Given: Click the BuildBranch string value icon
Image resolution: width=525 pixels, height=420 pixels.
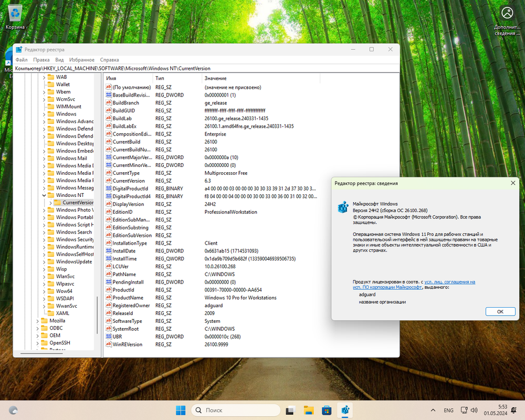Looking at the screenshot, I should [x=109, y=103].
